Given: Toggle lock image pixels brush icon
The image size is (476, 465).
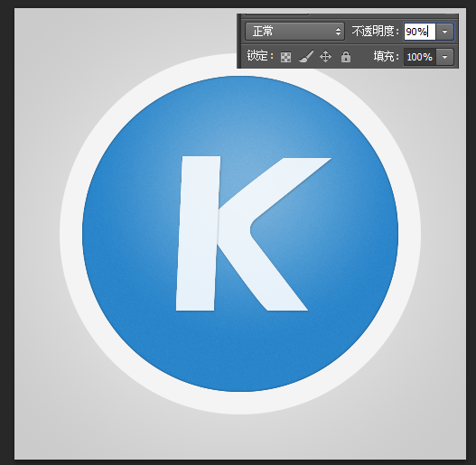Looking at the screenshot, I should 305,57.
